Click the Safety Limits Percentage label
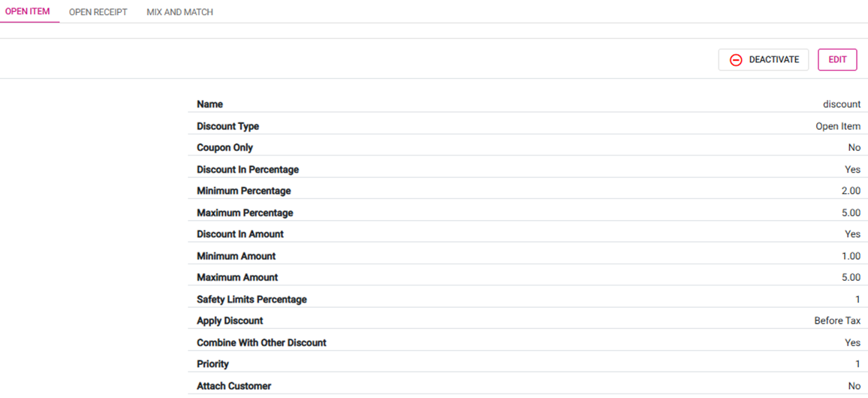The height and width of the screenshot is (398, 868). 252,300
